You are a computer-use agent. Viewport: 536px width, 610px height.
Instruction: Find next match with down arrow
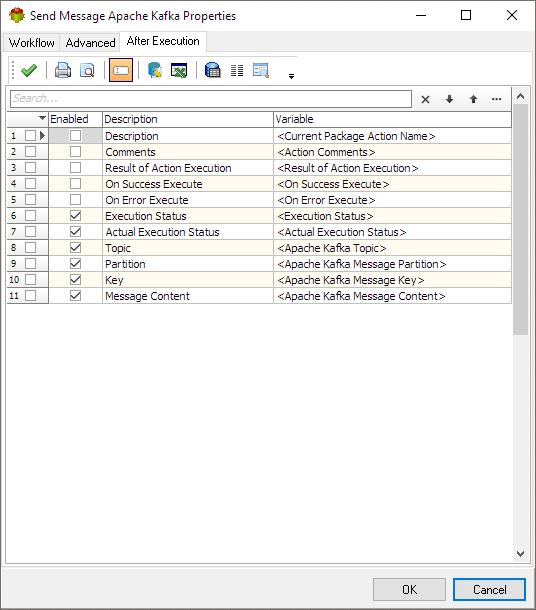(449, 99)
